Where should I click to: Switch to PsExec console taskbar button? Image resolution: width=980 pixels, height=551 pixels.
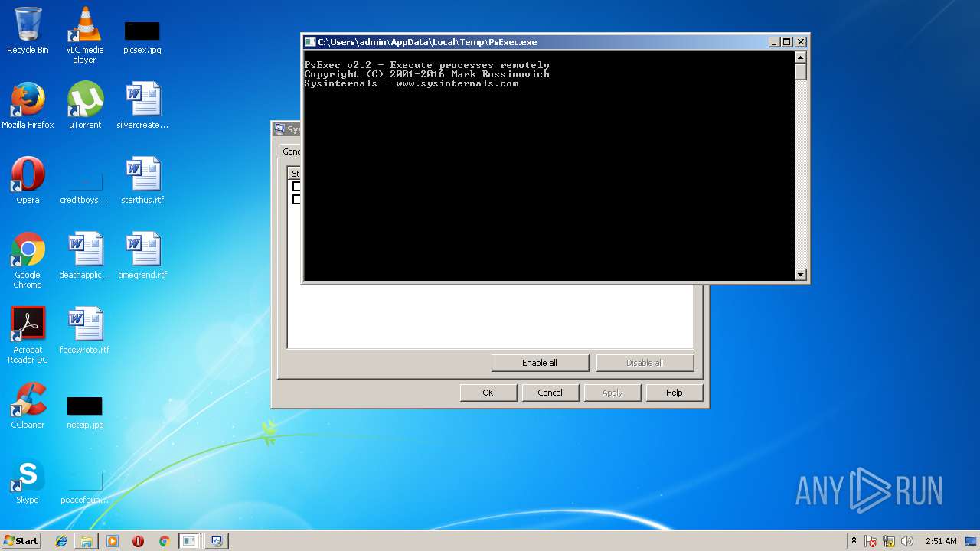tap(190, 541)
